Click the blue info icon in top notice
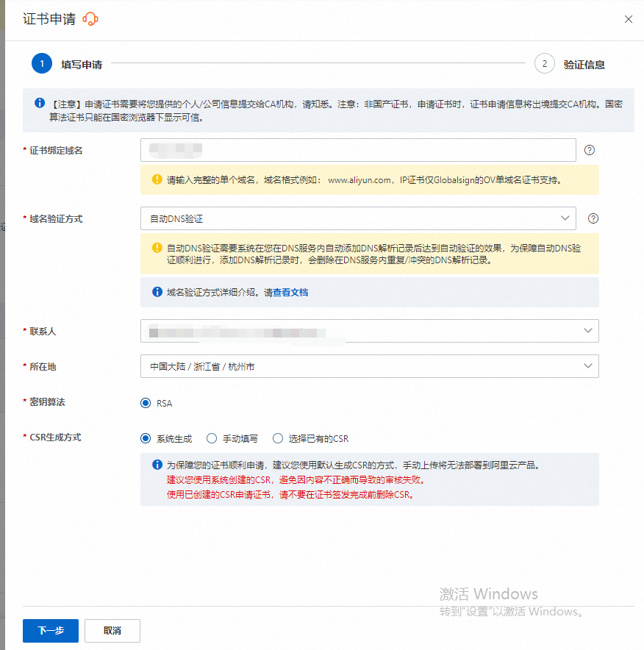 click(40, 104)
